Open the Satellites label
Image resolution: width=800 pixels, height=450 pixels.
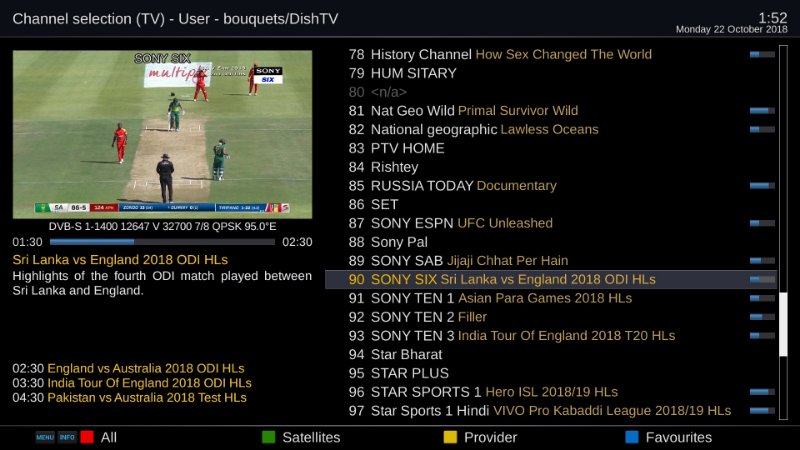(311, 437)
